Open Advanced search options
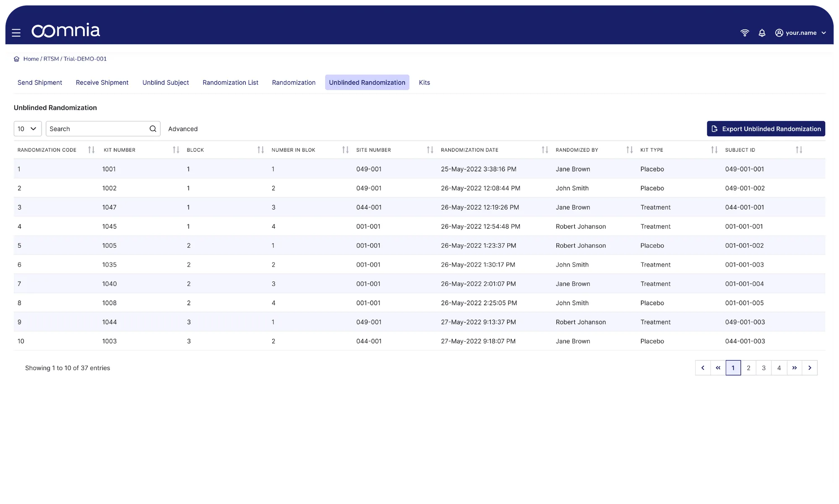This screenshot has height=504, width=839. coord(183,129)
